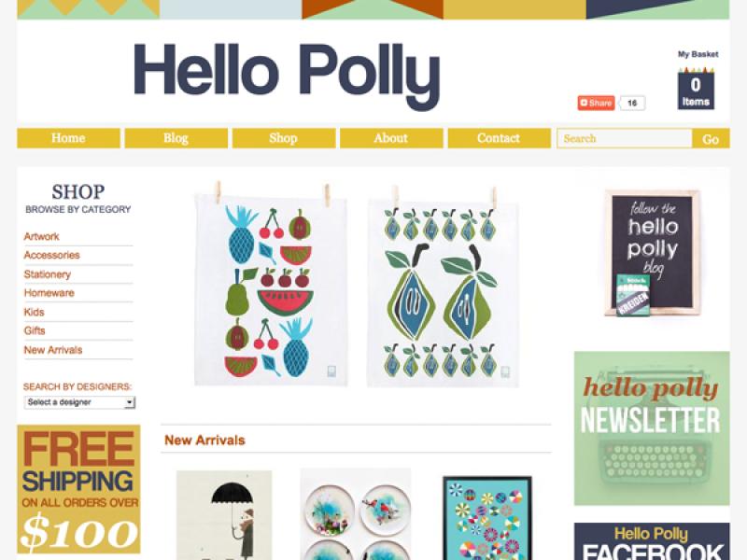The image size is (747, 560).
Task: Click inside the Search field
Action: coord(625,138)
